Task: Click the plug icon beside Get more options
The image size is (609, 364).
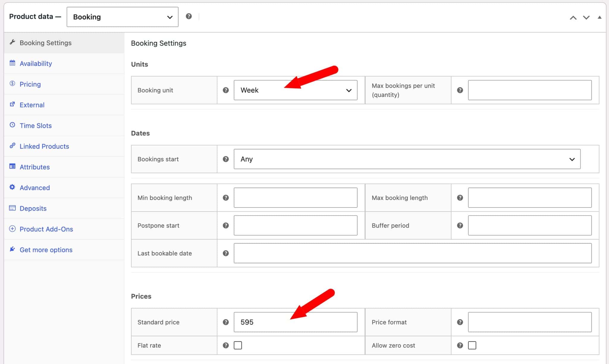Action: (x=12, y=249)
